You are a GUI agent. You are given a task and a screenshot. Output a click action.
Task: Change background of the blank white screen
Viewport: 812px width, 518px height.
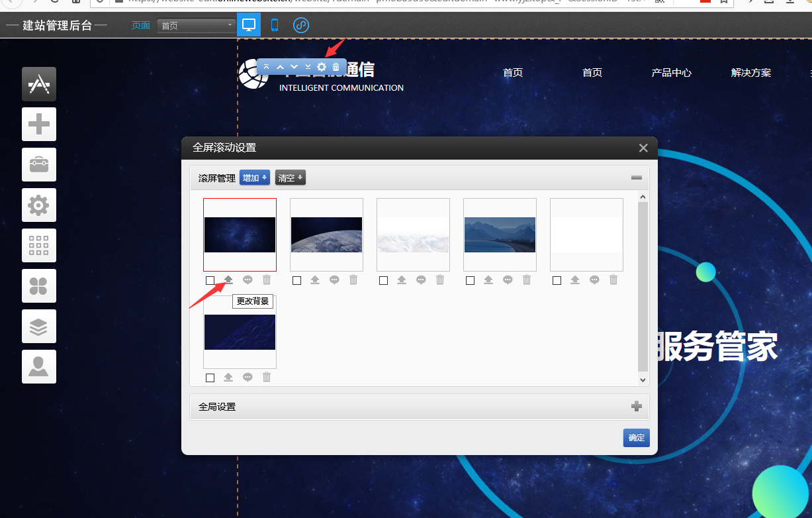pyautogui.click(x=575, y=280)
